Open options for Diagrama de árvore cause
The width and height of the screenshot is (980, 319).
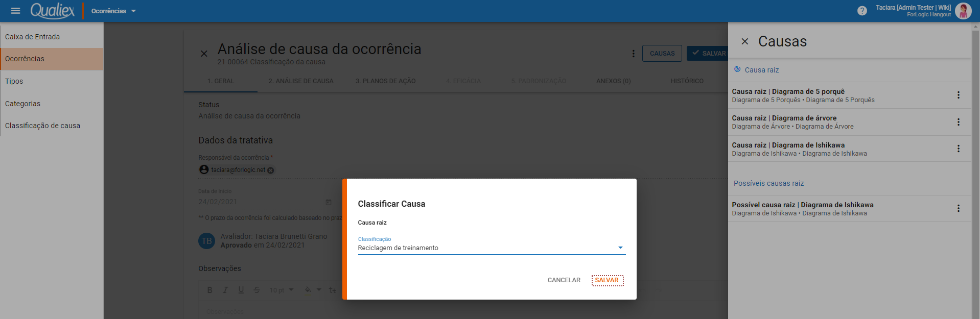(959, 122)
